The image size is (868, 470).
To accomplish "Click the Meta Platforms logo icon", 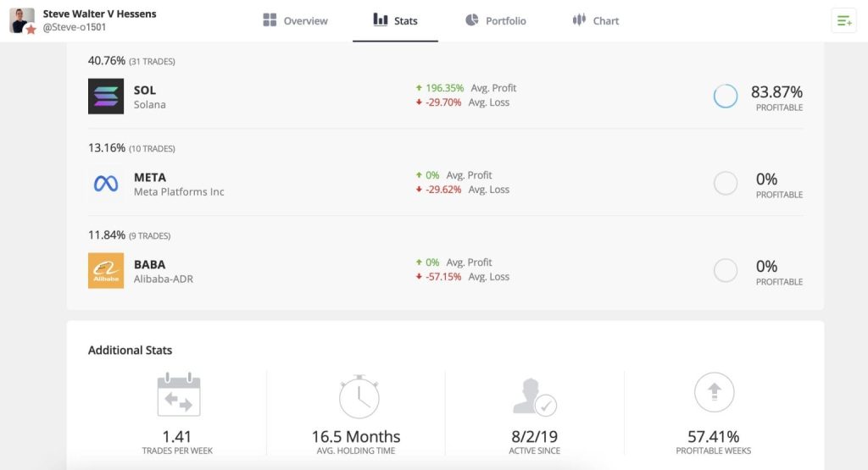I will tap(106, 184).
